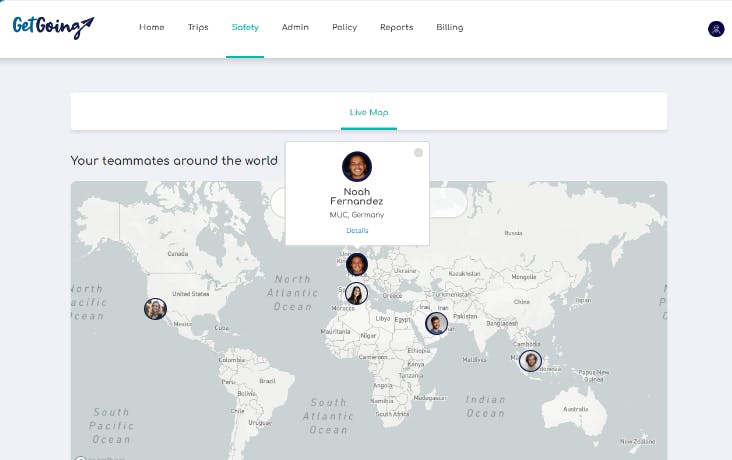Close the Noah Fernandez popup
Viewport: 732px width, 460px height.
[418, 152]
